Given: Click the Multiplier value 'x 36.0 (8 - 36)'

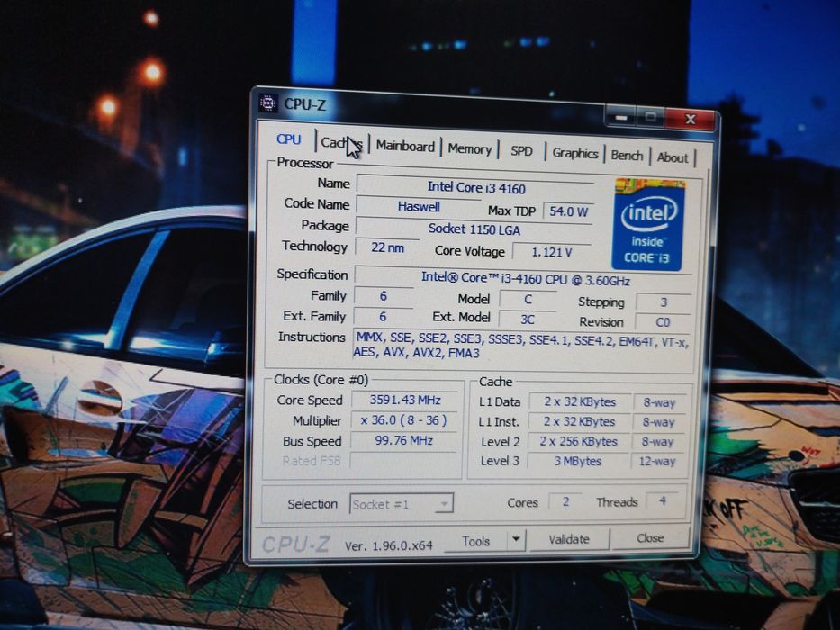Looking at the screenshot, I should [x=404, y=420].
